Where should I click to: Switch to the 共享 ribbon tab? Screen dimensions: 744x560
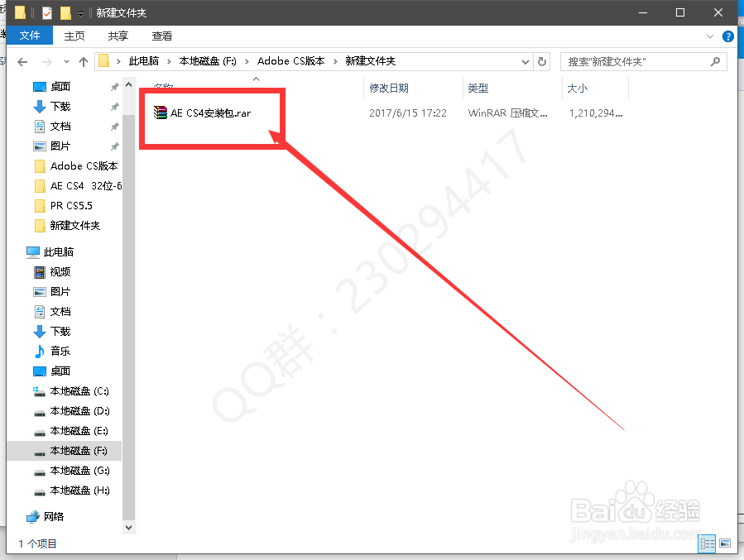pyautogui.click(x=118, y=36)
